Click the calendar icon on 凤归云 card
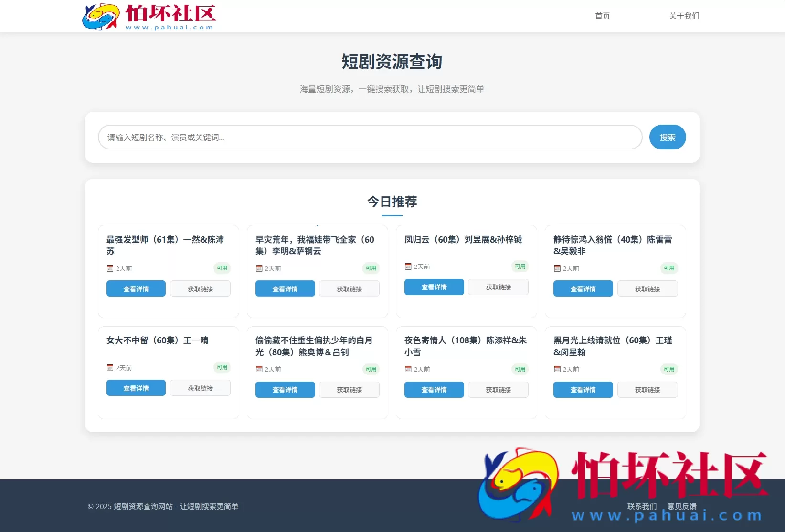785x532 pixels. (x=408, y=266)
